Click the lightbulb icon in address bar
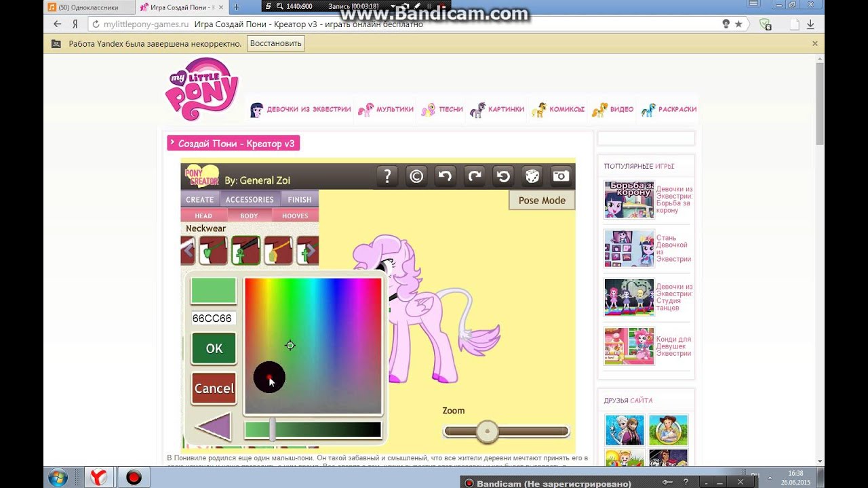The image size is (868, 488). [x=726, y=24]
